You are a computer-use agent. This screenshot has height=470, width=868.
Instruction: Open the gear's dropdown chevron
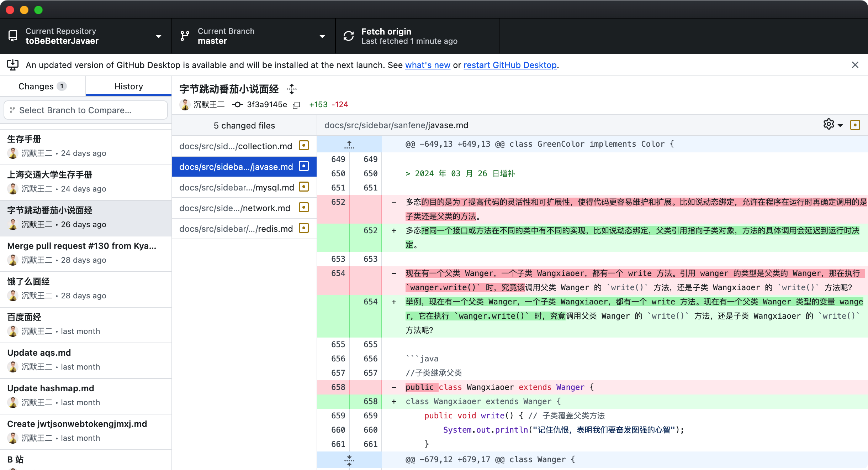click(x=840, y=125)
